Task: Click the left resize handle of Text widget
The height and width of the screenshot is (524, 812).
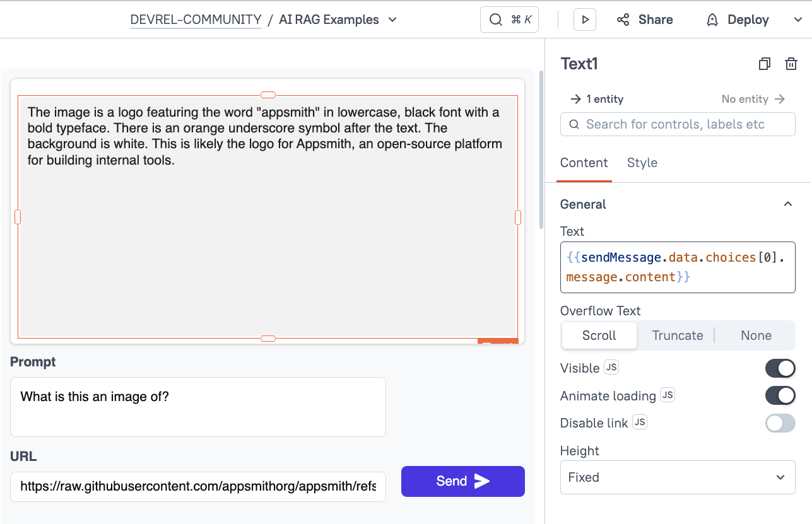Action: (18, 217)
